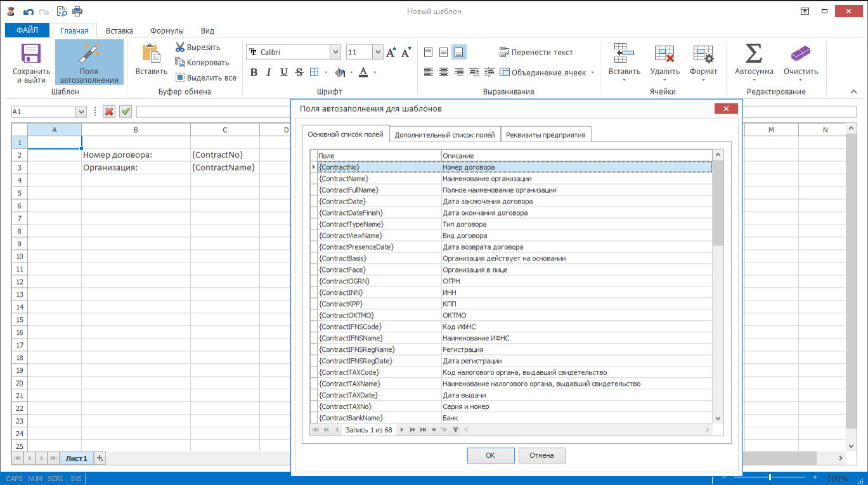Set vertical align middle
This screenshot has width=868, height=485.
(x=444, y=52)
